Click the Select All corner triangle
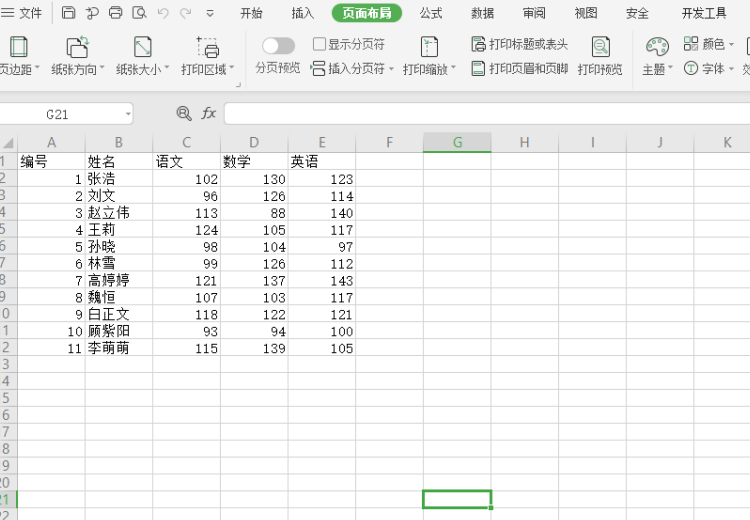 (9, 143)
